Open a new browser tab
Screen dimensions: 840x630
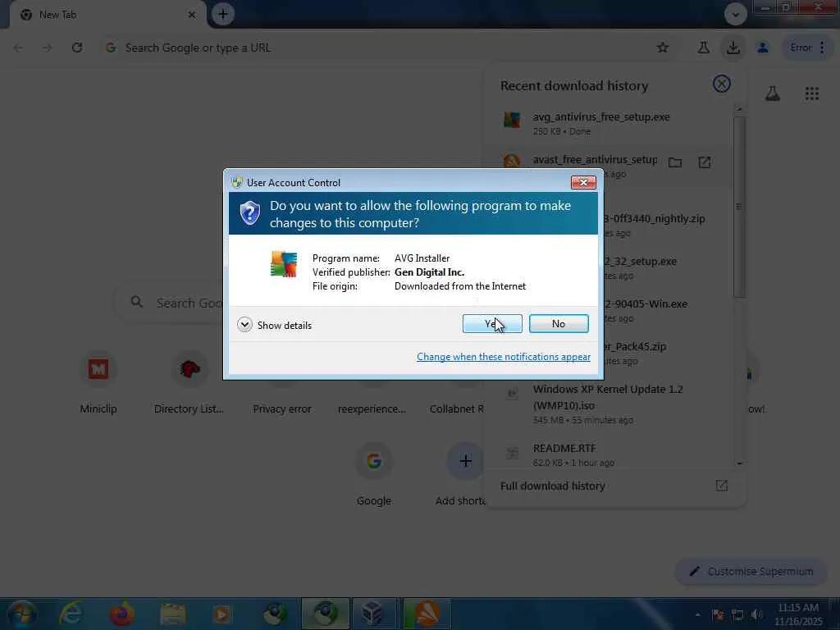point(223,14)
